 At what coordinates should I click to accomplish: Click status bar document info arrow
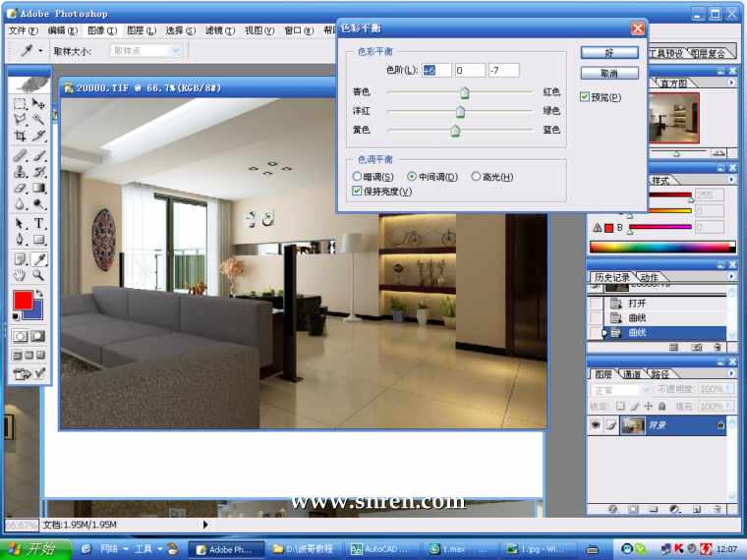(205, 525)
